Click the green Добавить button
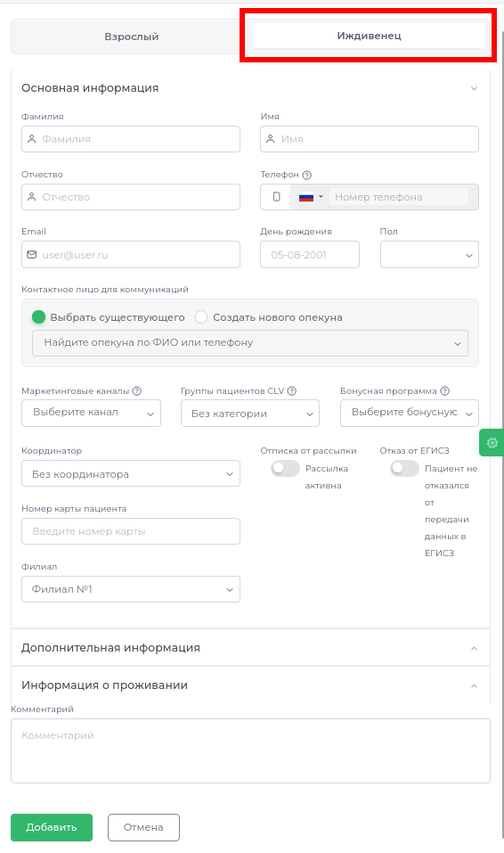The image size is (504, 853). [x=52, y=827]
